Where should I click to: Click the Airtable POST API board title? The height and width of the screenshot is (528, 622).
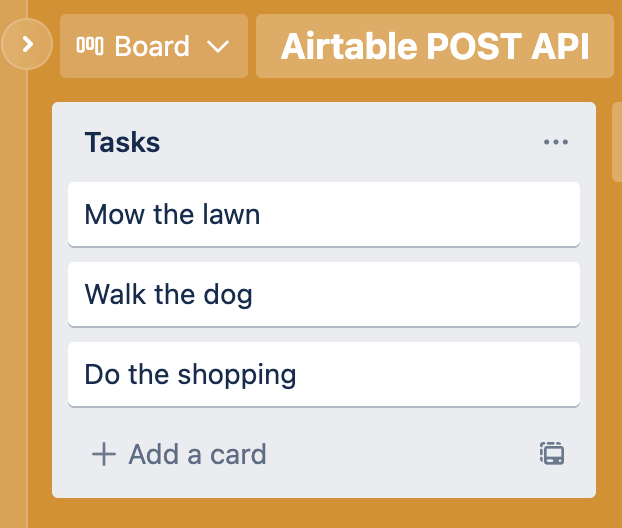[x=435, y=46]
